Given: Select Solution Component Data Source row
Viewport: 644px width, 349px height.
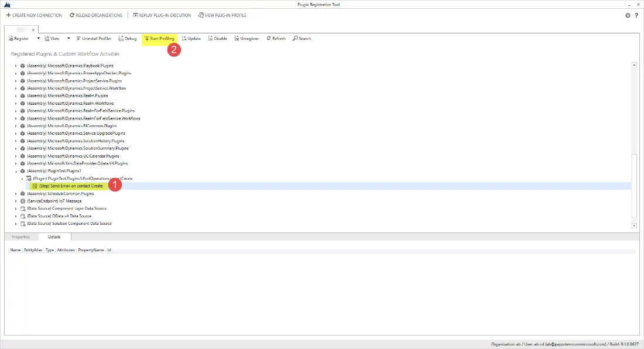Looking at the screenshot, I should [70, 224].
